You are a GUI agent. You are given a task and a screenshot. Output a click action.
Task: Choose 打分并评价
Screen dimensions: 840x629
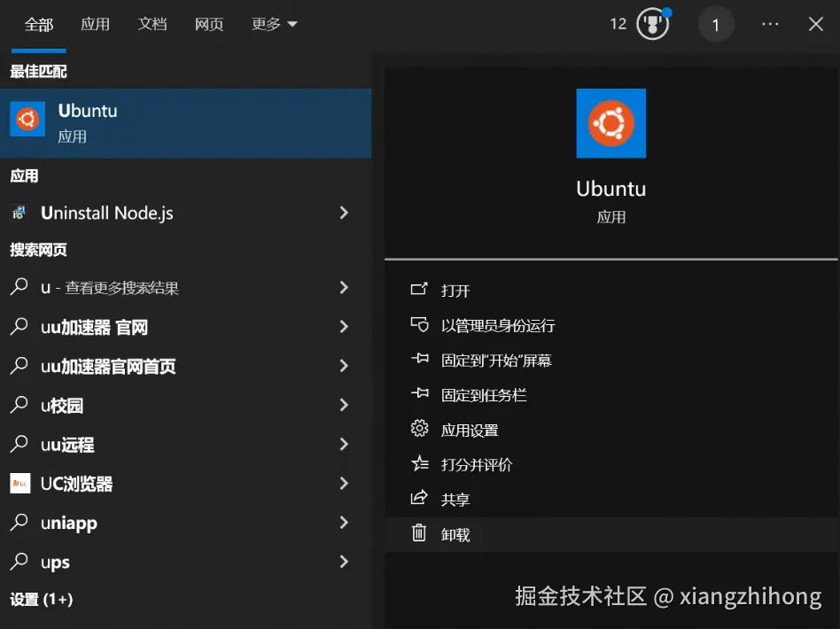(611, 464)
